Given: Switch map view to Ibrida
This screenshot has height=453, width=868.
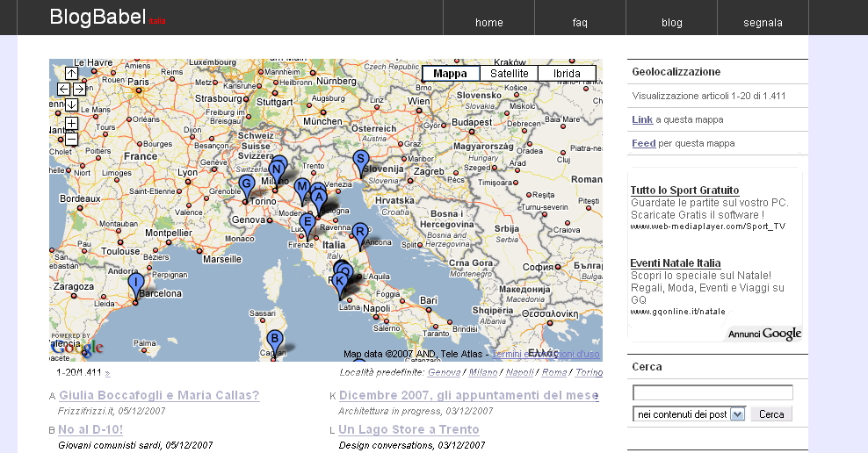Looking at the screenshot, I should pos(567,74).
